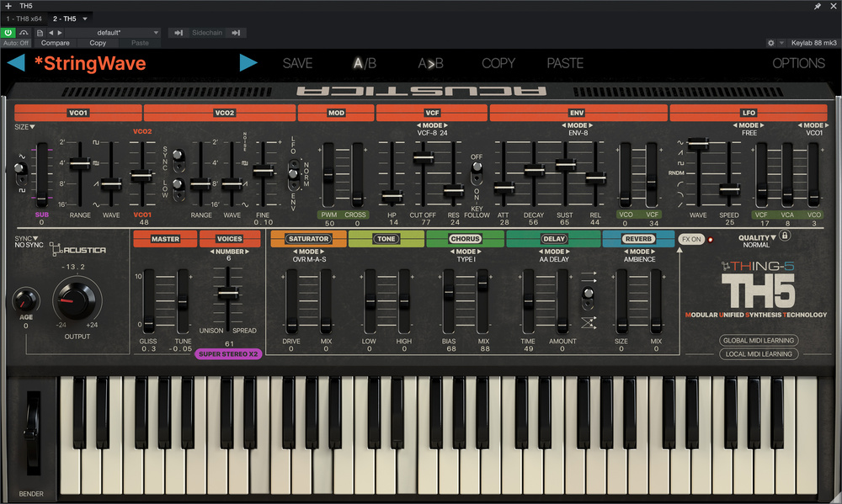Open the gear settings for Keylab controller
The image size is (842, 504).
(x=771, y=43)
